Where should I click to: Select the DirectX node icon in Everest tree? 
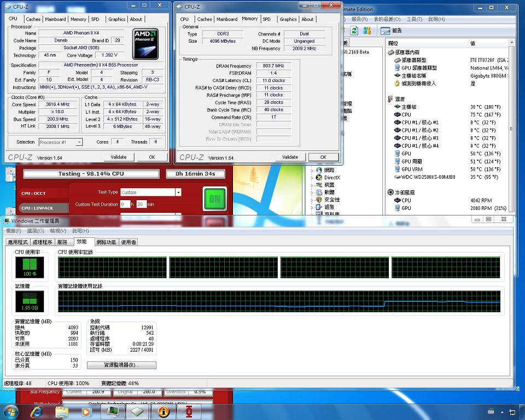click(x=319, y=178)
